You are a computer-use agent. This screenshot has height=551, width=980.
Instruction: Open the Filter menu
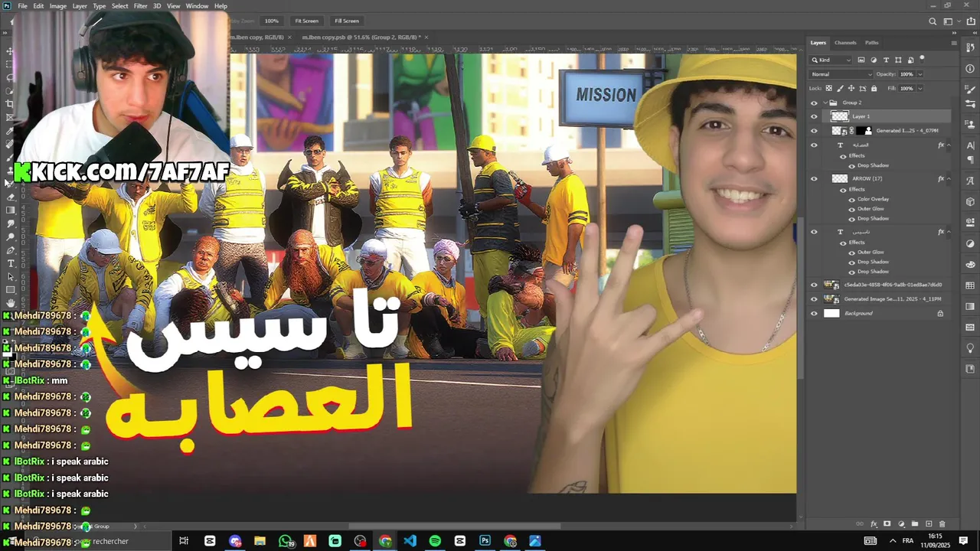140,6
